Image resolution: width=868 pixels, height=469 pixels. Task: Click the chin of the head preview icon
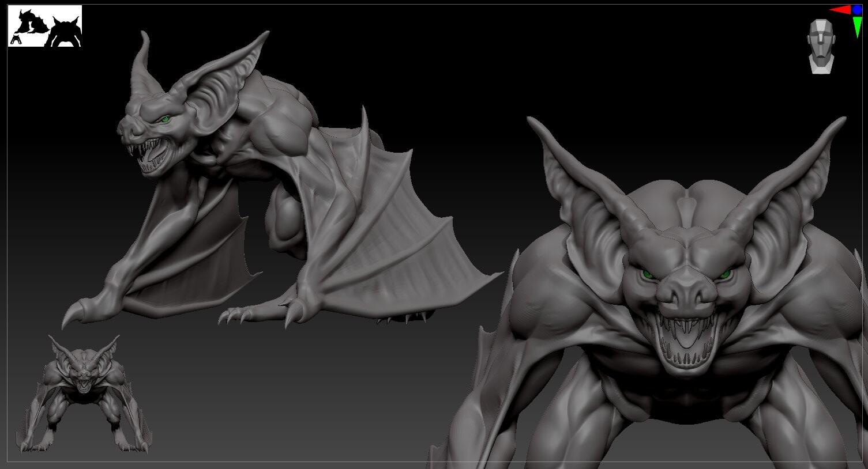(x=821, y=60)
